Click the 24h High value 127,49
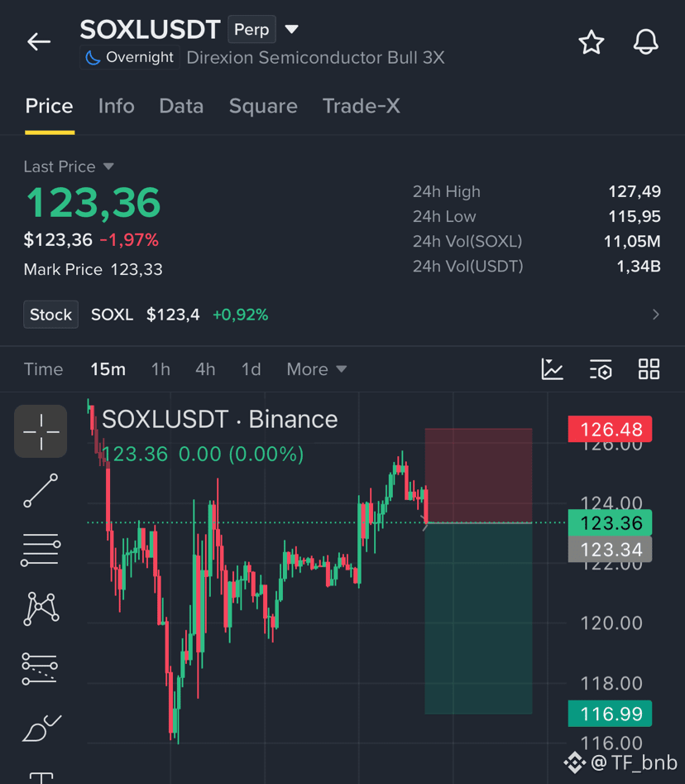 coord(635,191)
